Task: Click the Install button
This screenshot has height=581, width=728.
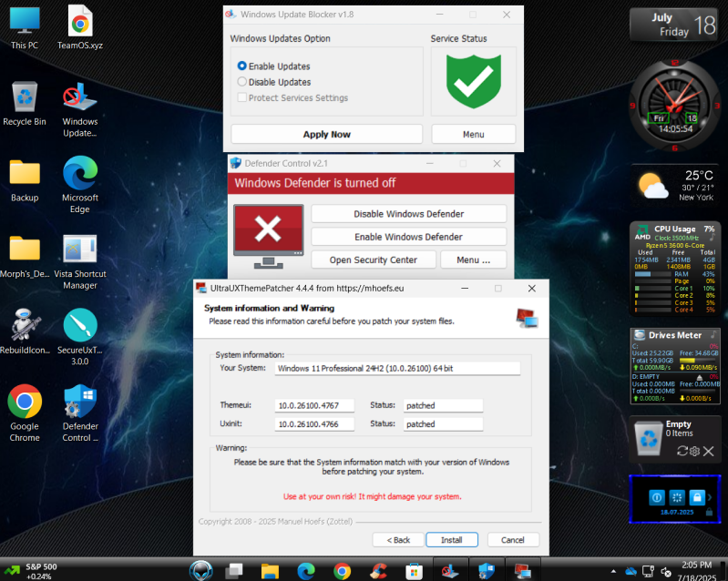Action: (452, 540)
